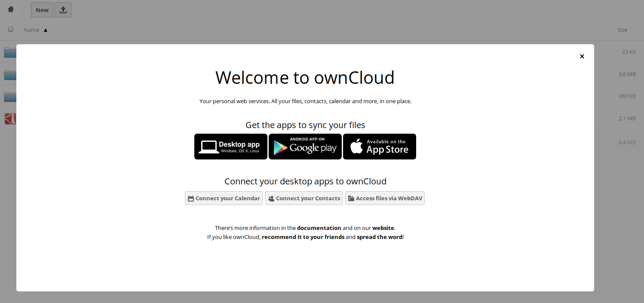Click the upload icon button

click(63, 10)
